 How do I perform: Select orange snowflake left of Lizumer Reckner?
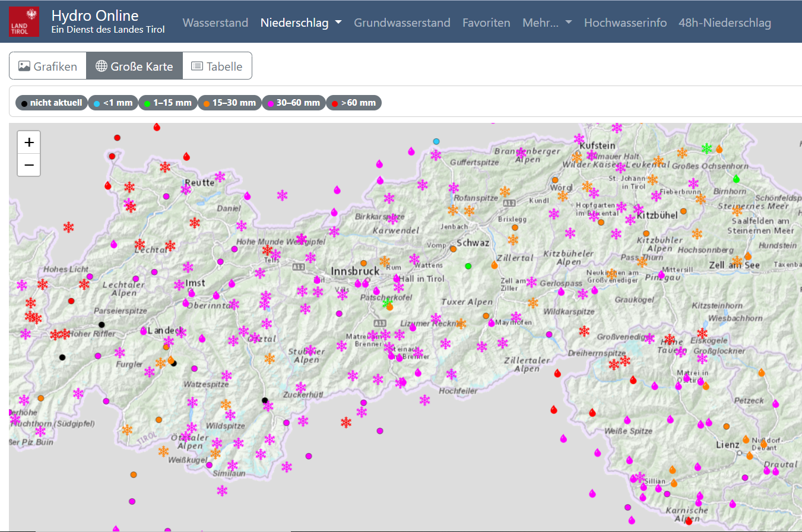click(461, 324)
